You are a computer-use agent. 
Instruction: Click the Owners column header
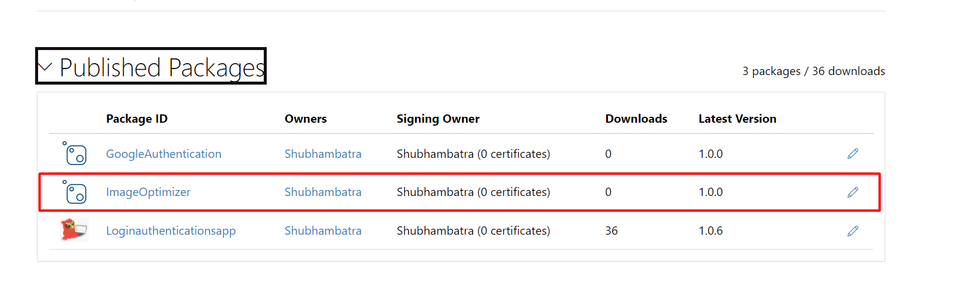pyautogui.click(x=305, y=119)
